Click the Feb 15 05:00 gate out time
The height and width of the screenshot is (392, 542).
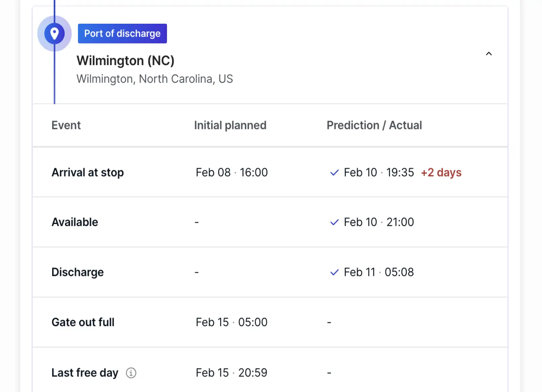[x=231, y=322]
